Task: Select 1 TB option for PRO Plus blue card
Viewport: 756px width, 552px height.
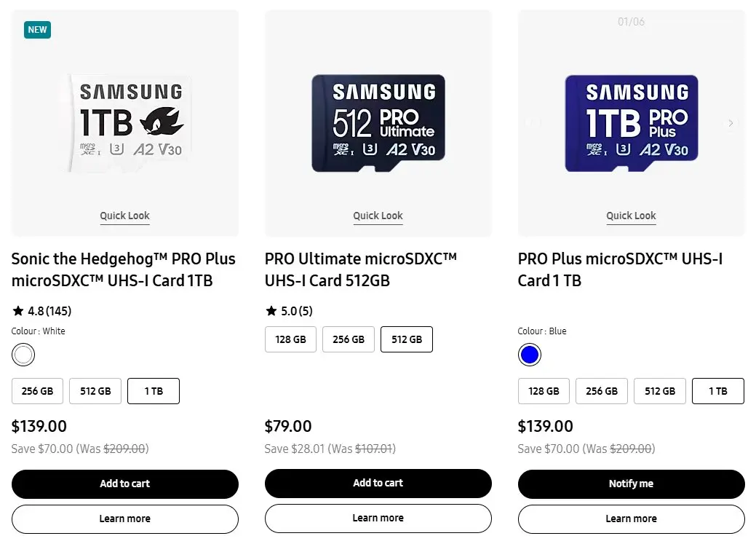Action: coord(718,391)
